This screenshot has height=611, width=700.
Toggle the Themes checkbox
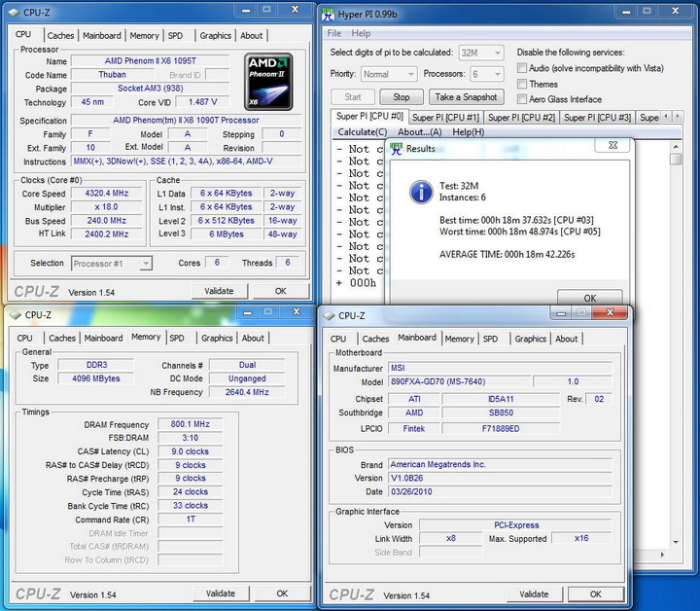point(522,84)
